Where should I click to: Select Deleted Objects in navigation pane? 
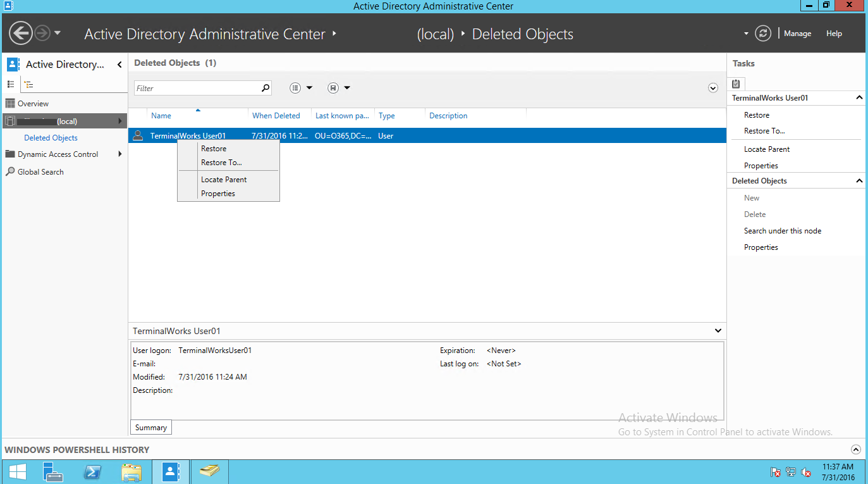[x=51, y=138]
